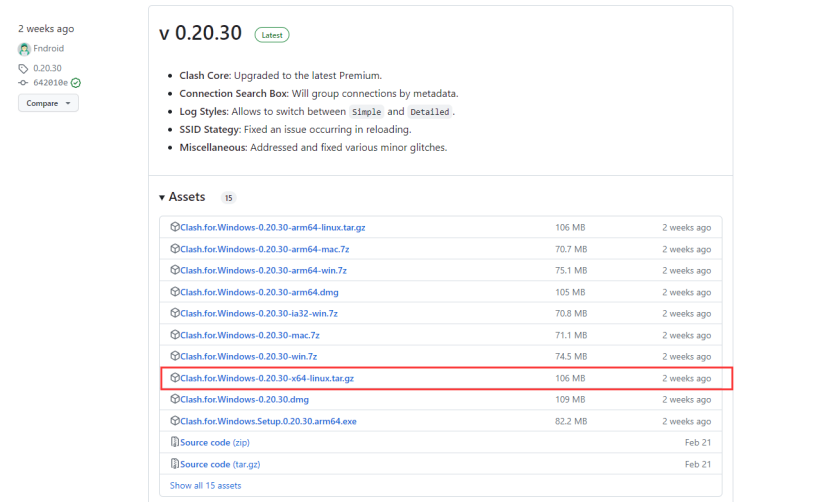Click the green verified checkmark icon
The width and height of the screenshot is (827, 502).
[76, 83]
